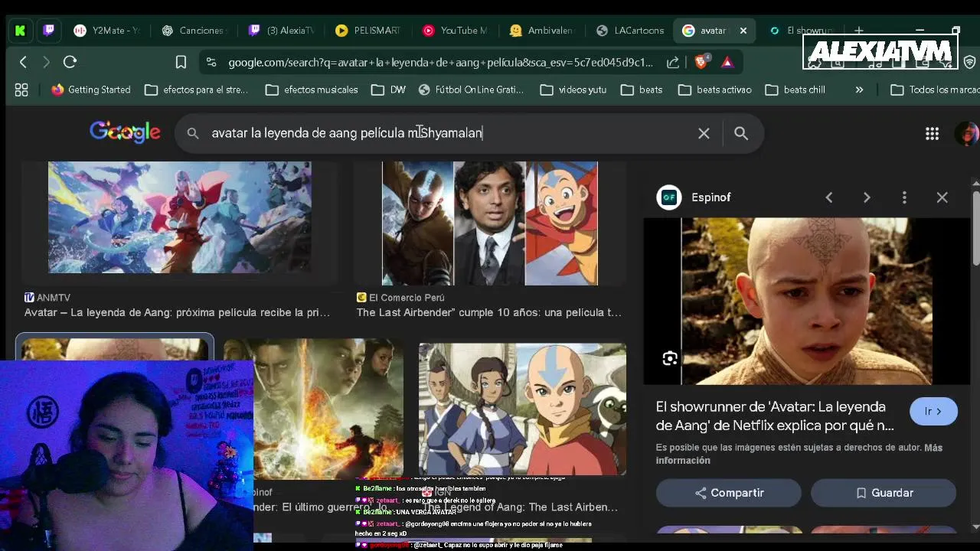Close the active avatar search tab
The width and height of the screenshot is (980, 551).
pos(743,31)
